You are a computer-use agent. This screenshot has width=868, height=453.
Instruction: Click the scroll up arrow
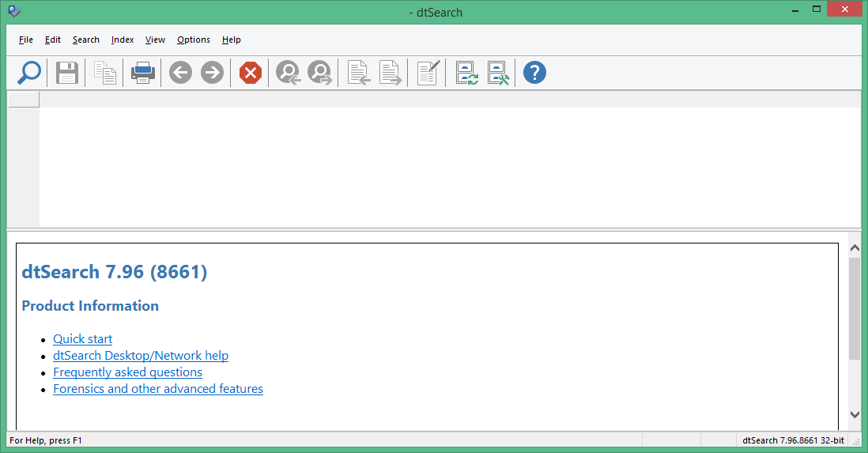[855, 248]
